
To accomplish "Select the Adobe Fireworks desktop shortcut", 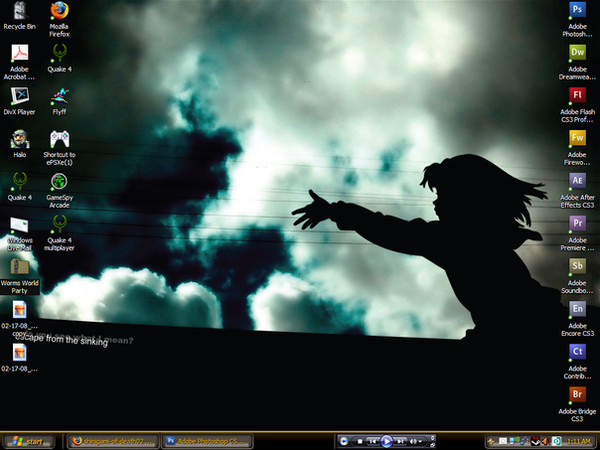I will tap(577, 148).
